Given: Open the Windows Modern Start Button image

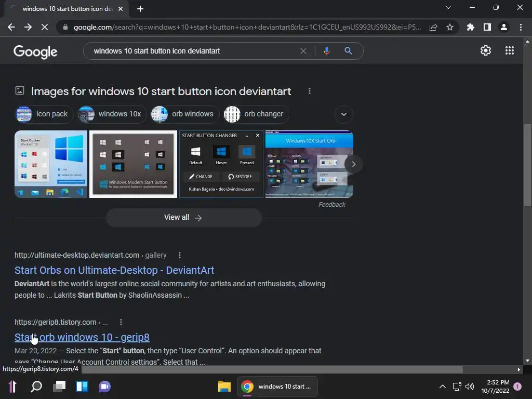Looking at the screenshot, I should 133,164.
